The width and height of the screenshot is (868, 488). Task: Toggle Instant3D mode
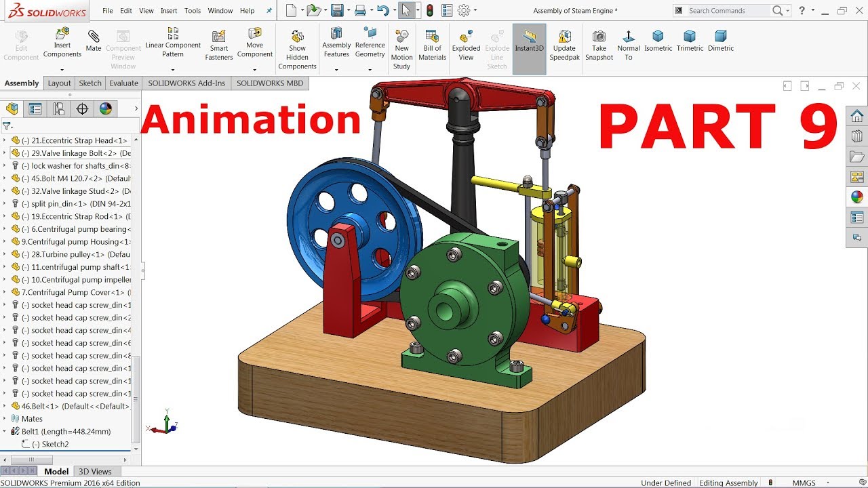click(529, 49)
